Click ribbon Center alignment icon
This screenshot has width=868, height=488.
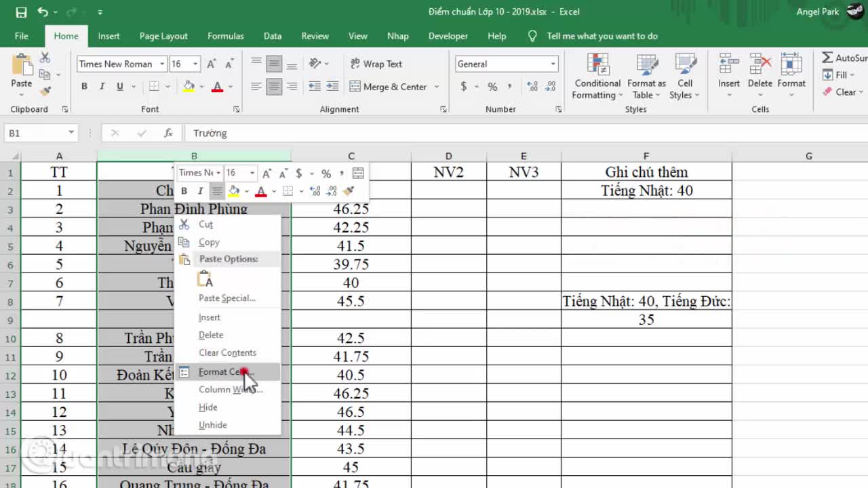coord(274,87)
